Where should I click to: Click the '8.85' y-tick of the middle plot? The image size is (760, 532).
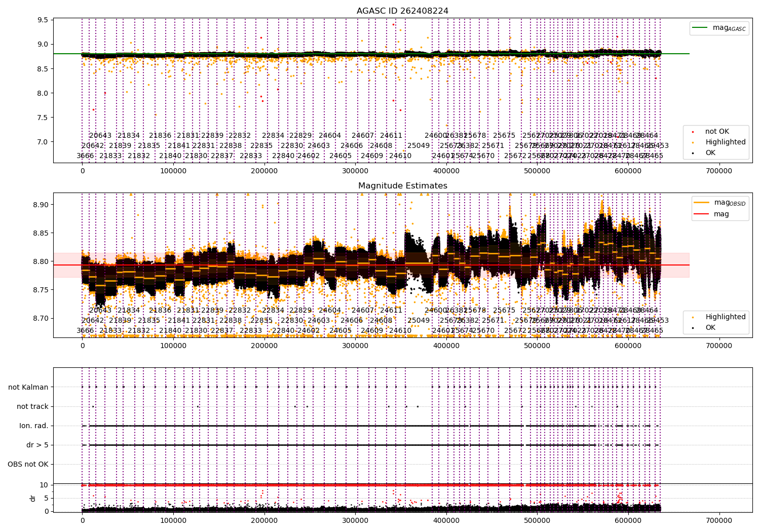(41, 234)
